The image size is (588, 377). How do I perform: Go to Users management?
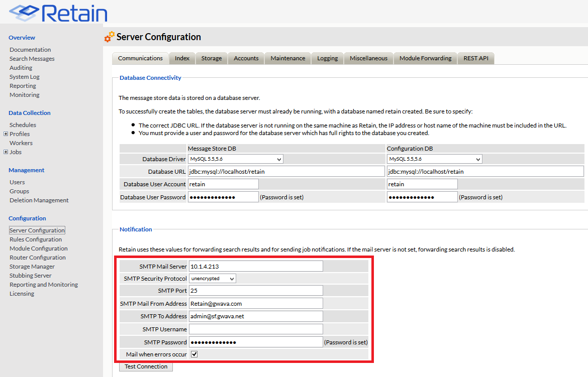click(x=17, y=182)
